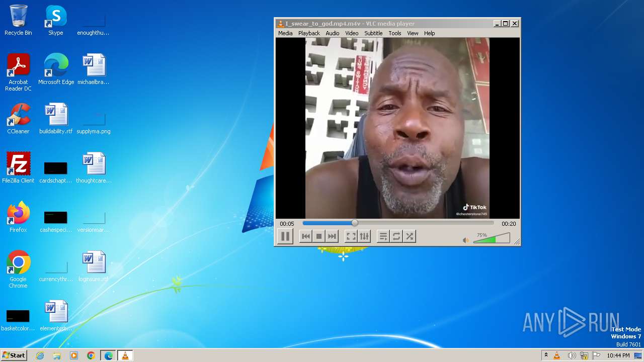Viewport: 644px width, 362px height.
Task: Select the Google Chrome desktop shortcut
Action: (x=18, y=269)
